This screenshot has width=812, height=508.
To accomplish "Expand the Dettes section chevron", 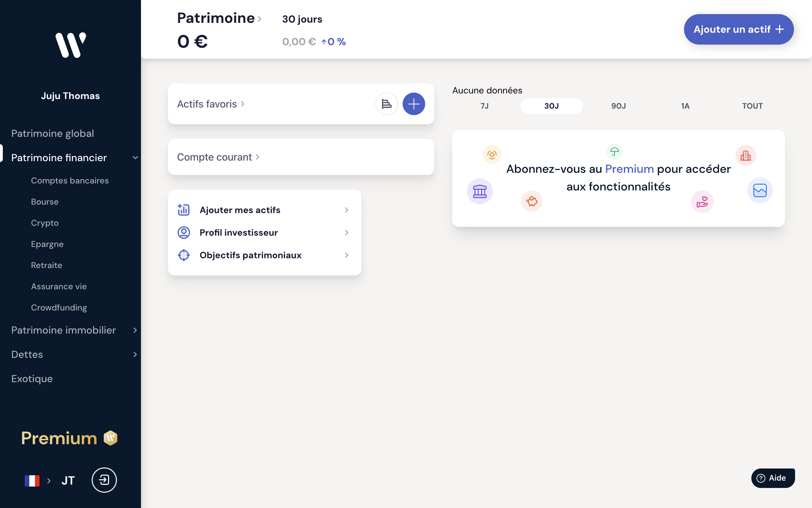I will tap(135, 354).
